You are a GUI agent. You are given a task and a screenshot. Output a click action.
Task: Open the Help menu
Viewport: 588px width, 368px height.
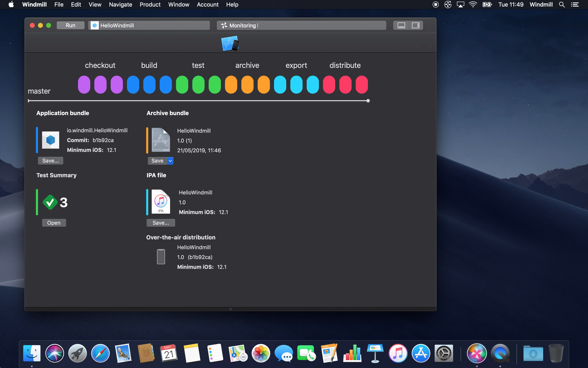coord(232,4)
